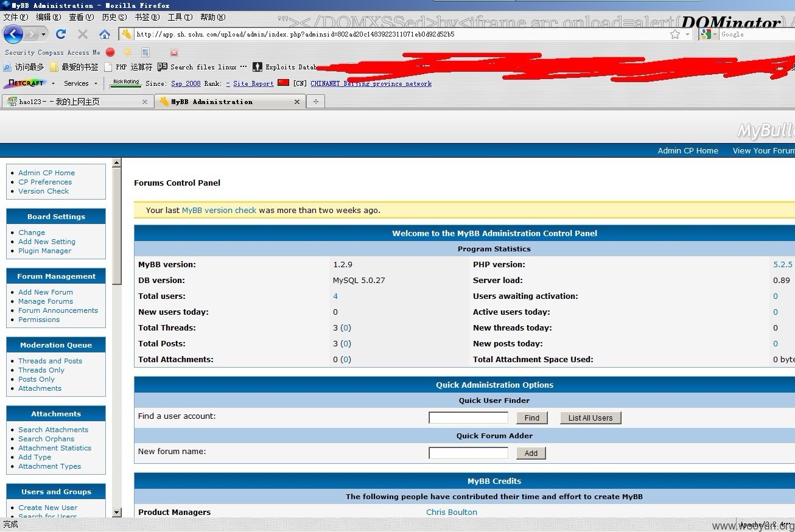Close the hao123 browser tab
795x532 pixels.
pos(145,102)
